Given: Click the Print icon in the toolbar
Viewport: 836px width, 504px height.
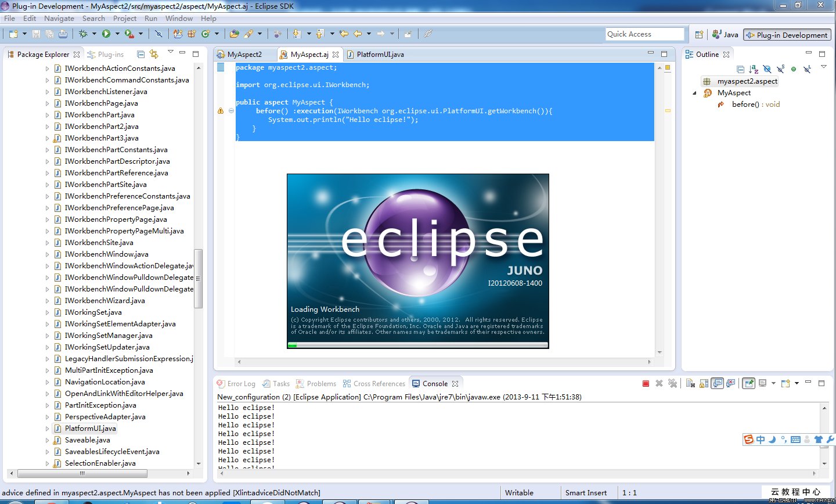Looking at the screenshot, I should [x=63, y=34].
